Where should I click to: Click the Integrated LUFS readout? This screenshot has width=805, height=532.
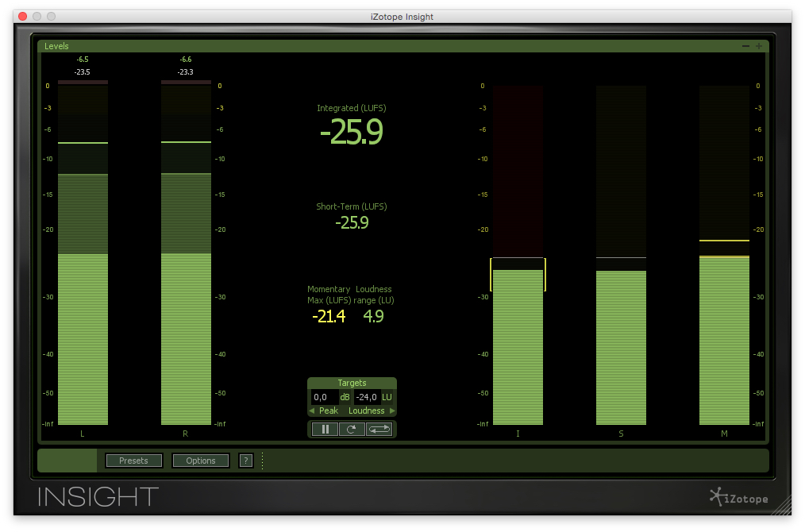point(351,133)
